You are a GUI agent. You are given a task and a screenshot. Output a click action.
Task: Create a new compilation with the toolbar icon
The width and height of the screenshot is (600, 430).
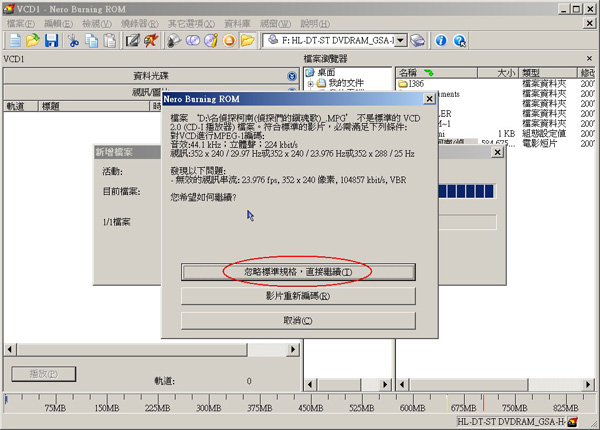pyautogui.click(x=15, y=40)
